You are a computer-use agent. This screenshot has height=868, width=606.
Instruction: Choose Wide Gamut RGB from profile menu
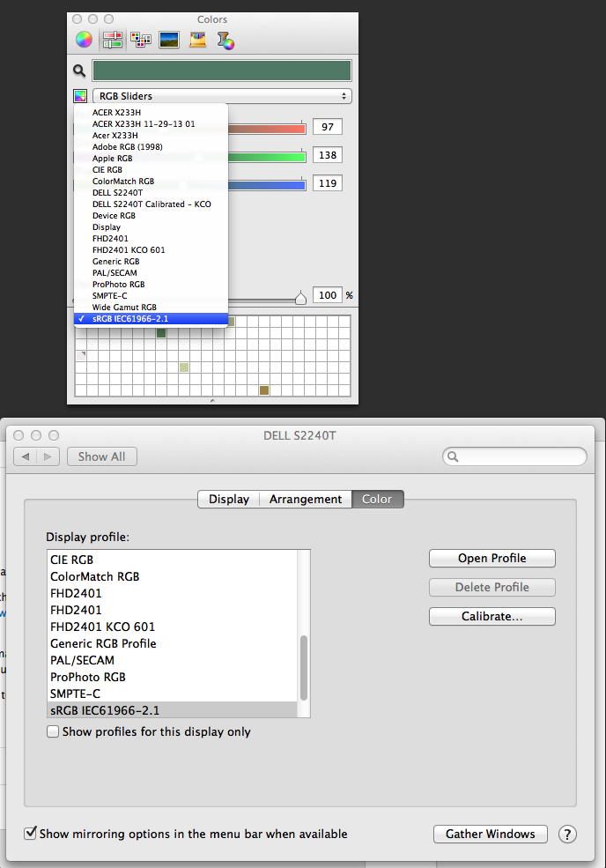pyautogui.click(x=151, y=308)
